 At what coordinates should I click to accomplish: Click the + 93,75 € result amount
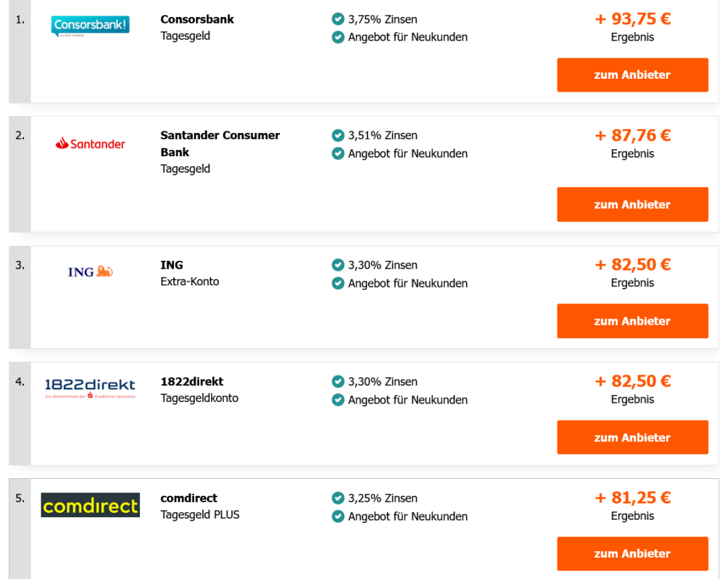(x=632, y=19)
